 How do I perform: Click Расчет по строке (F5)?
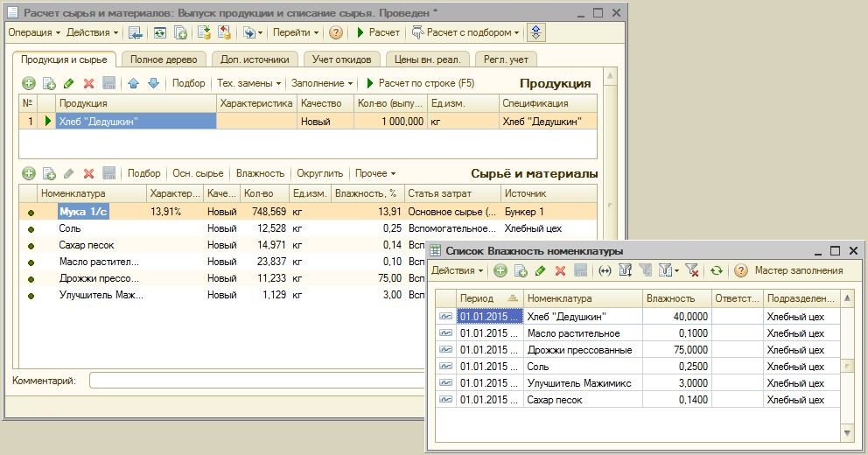(421, 84)
